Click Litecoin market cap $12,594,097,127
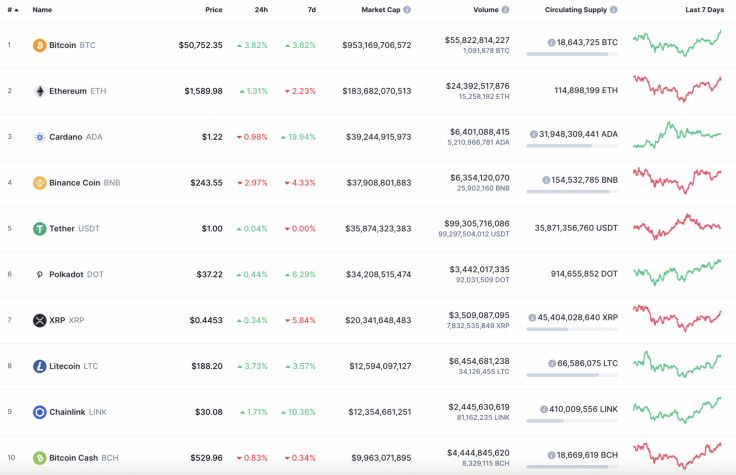 [x=380, y=366]
